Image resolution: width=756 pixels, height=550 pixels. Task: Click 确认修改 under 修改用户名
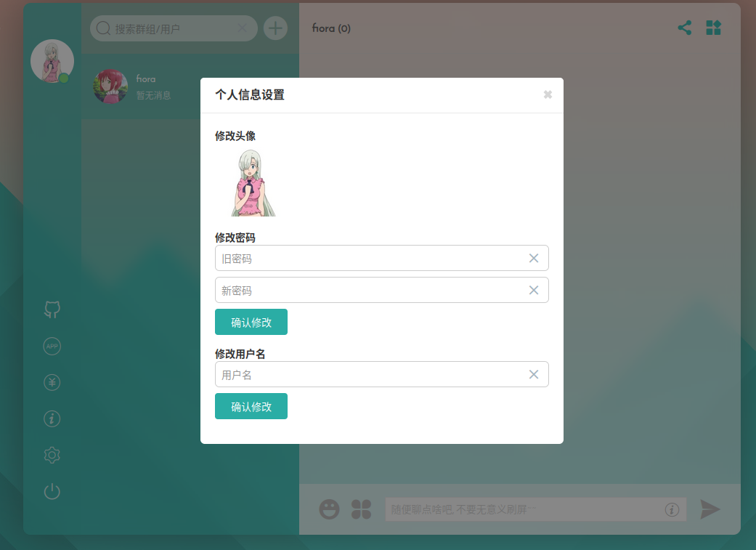[x=251, y=406]
